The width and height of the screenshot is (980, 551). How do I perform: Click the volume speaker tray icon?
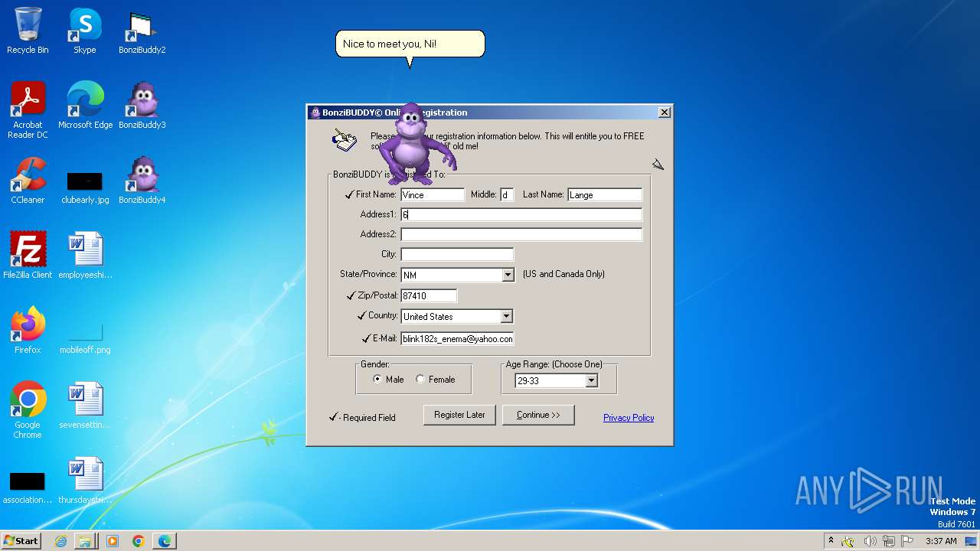(870, 541)
